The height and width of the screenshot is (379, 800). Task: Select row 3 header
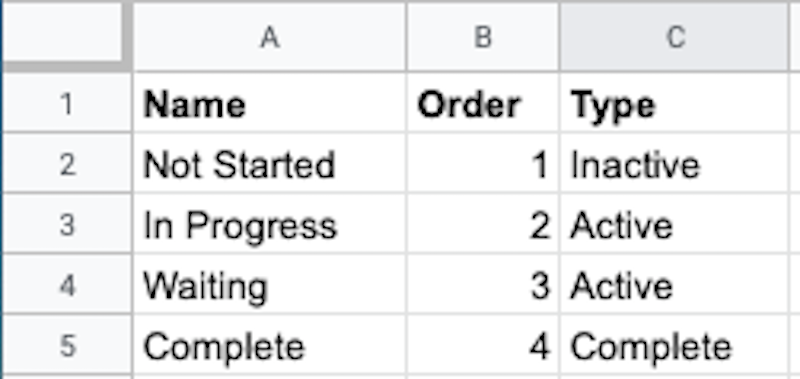(67, 224)
